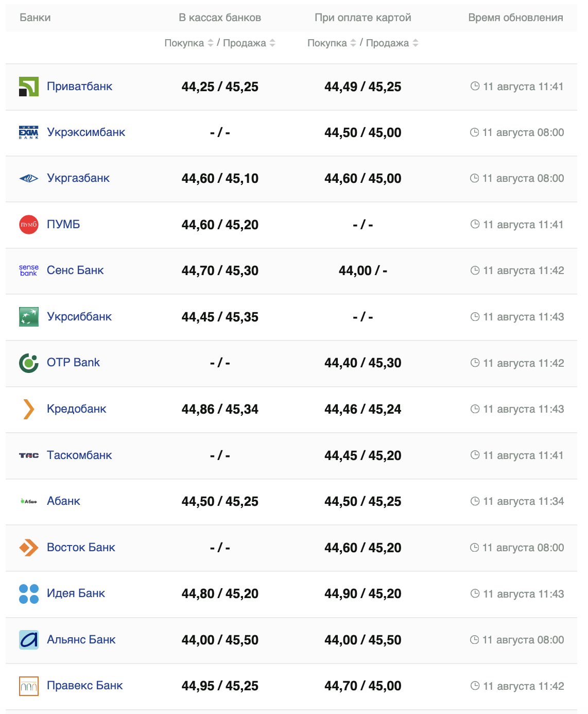588x714 pixels.
Task: Open the Абанк bank link
Action: [x=63, y=501]
